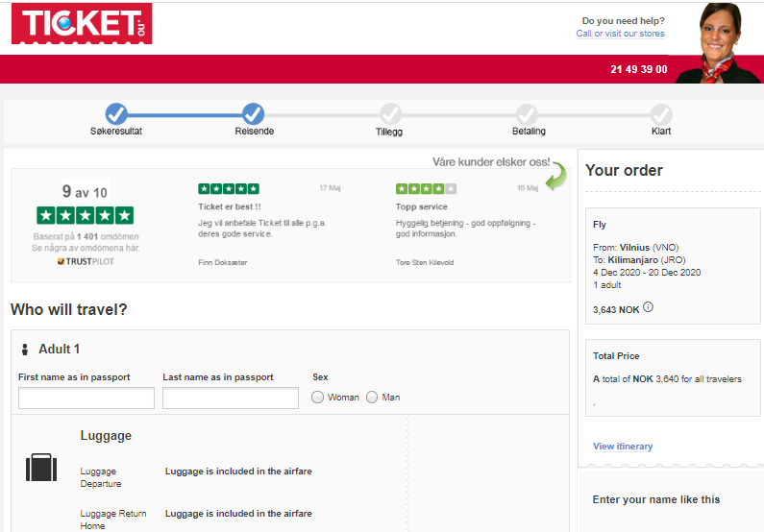
Task: Open the View itinerary link
Action: [x=622, y=447]
